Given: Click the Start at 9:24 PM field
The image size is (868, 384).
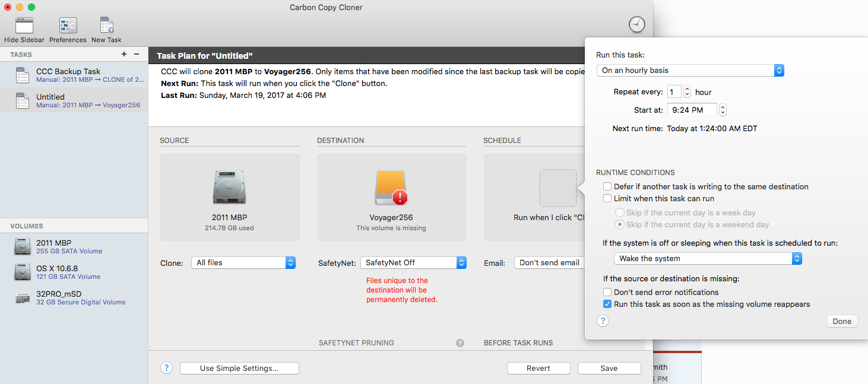Looking at the screenshot, I should click(692, 110).
